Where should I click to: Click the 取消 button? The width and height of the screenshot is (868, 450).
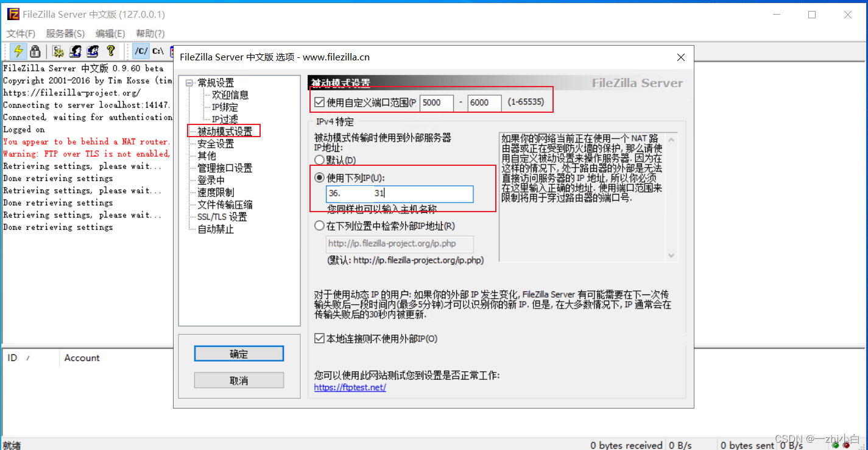click(239, 380)
